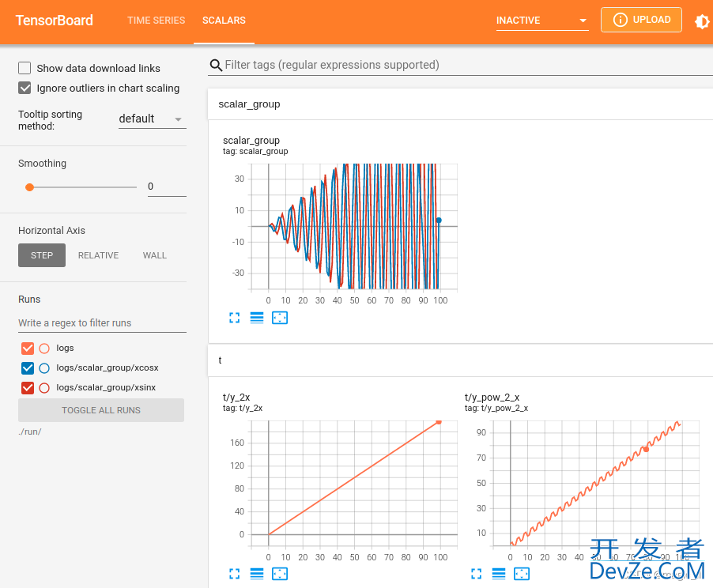713x588 pixels.
Task: Click the ./run/ log directory text
Action: (x=29, y=432)
